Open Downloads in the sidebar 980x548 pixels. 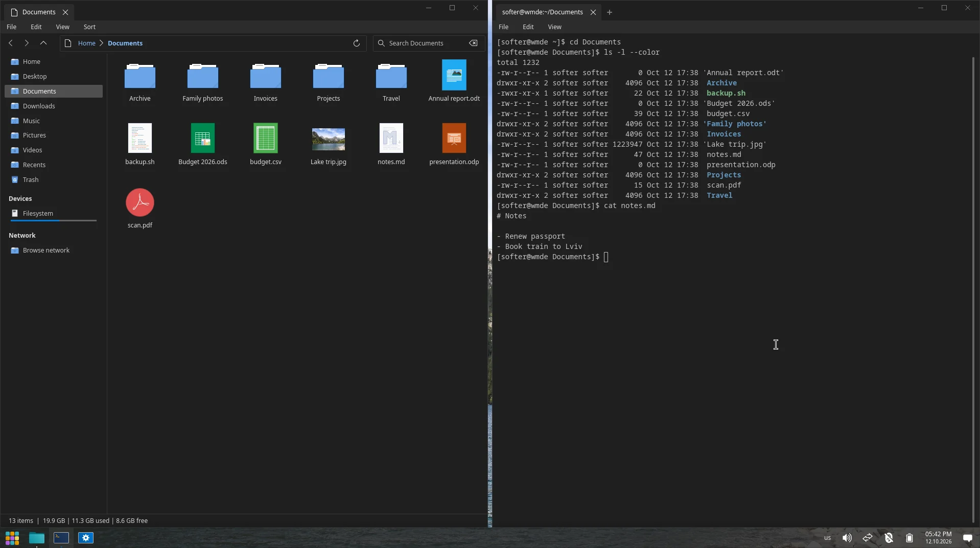54,106
